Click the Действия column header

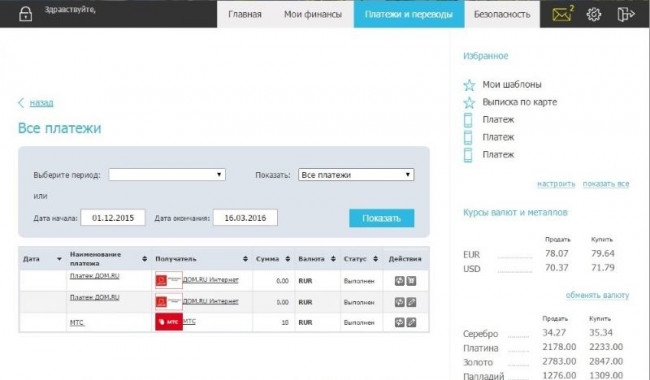click(405, 259)
